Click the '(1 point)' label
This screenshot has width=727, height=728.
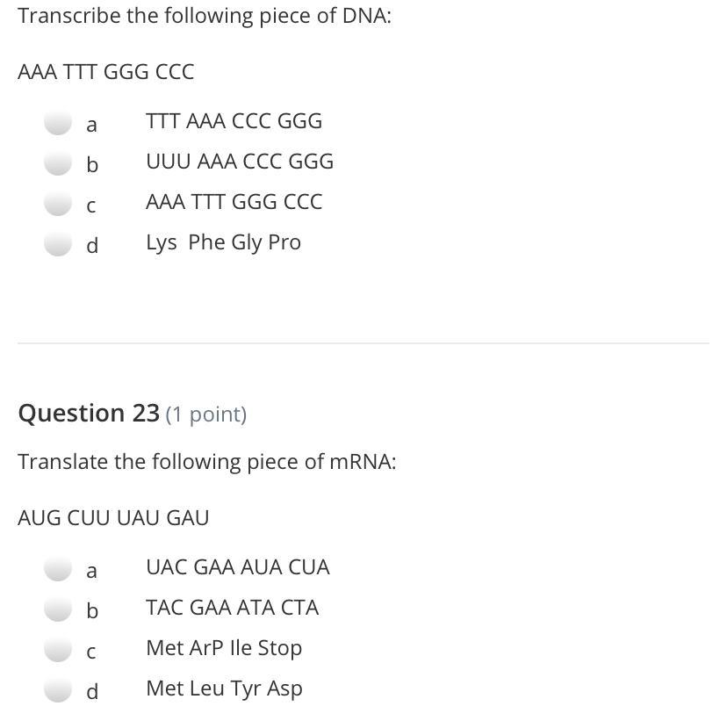[x=205, y=414]
